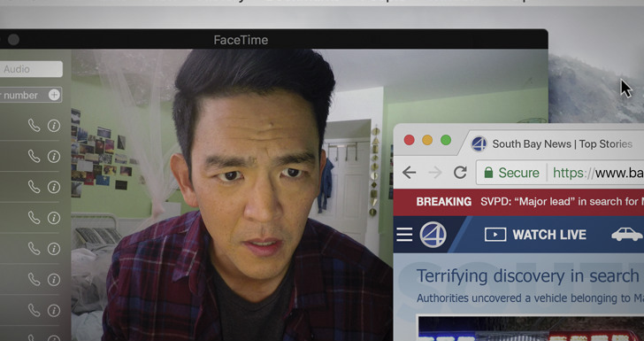Screen dimensions: 644x341
Task: Open the hamburger menu on news site
Action: pos(404,235)
